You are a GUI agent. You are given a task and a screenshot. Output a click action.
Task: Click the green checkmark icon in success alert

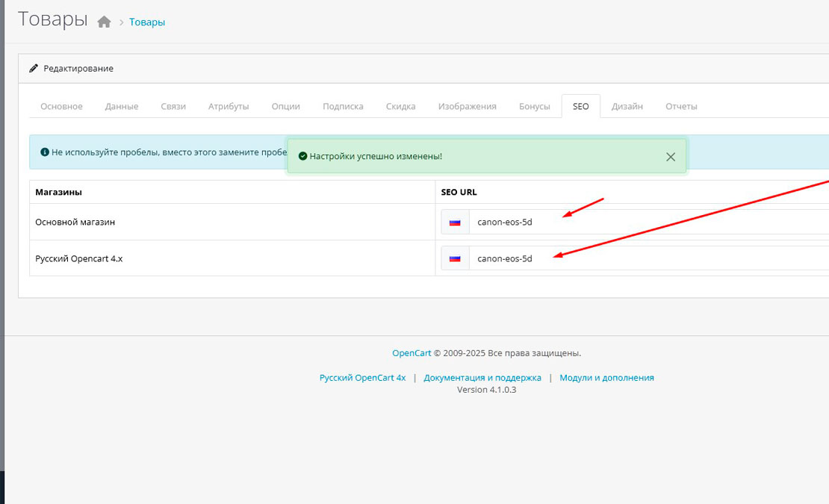click(303, 156)
